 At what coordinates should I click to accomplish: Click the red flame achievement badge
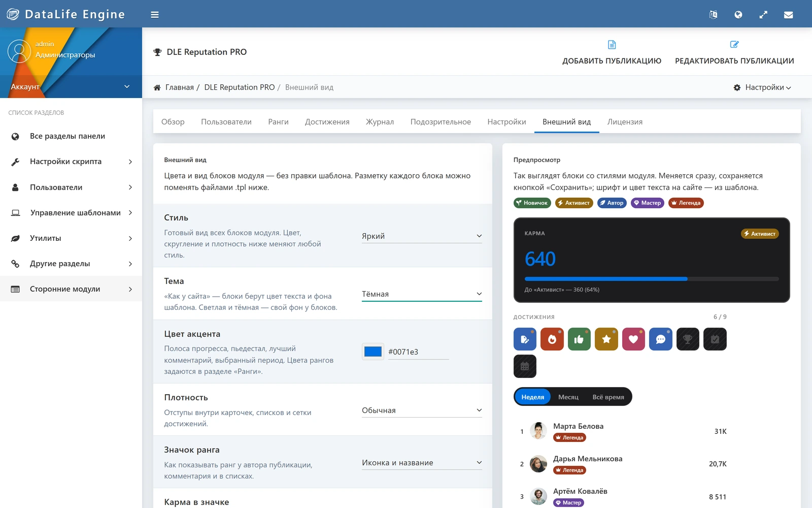coord(552,339)
